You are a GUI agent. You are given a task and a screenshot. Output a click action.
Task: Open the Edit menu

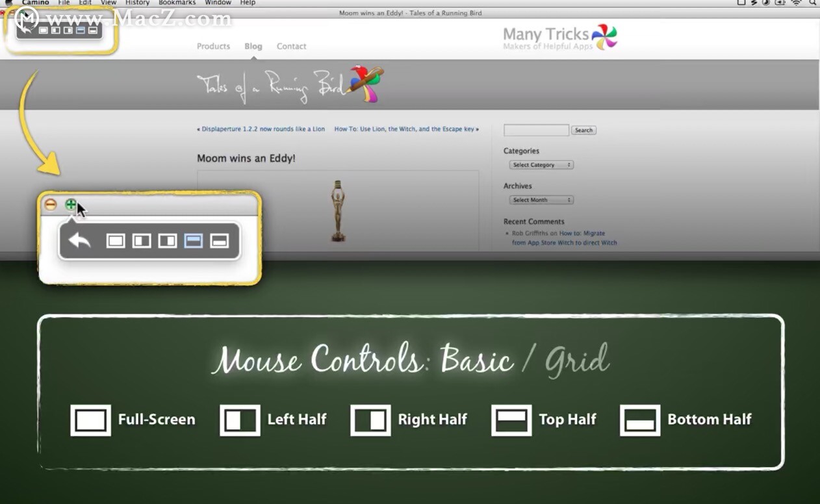pyautogui.click(x=85, y=3)
